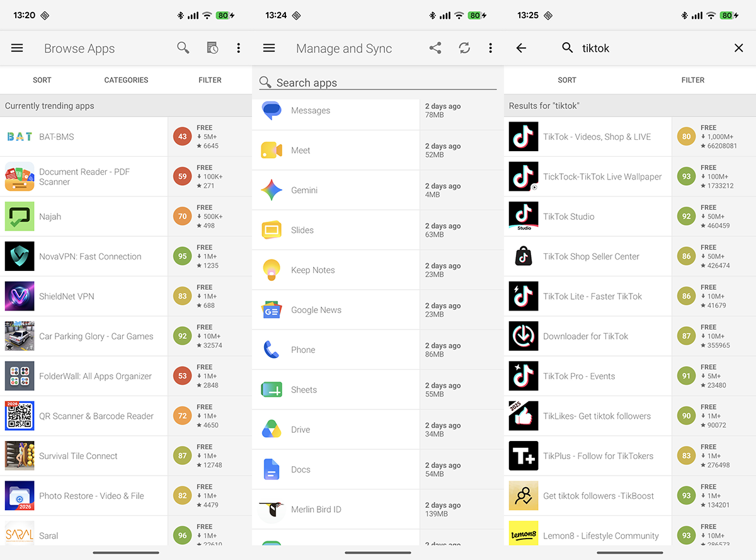Open ShieldNet VPN app icon

20,296
